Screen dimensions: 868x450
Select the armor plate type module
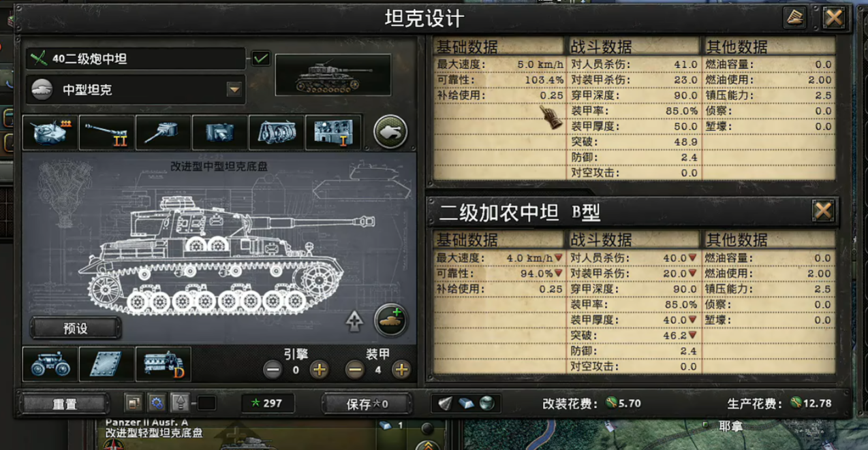coord(106,364)
